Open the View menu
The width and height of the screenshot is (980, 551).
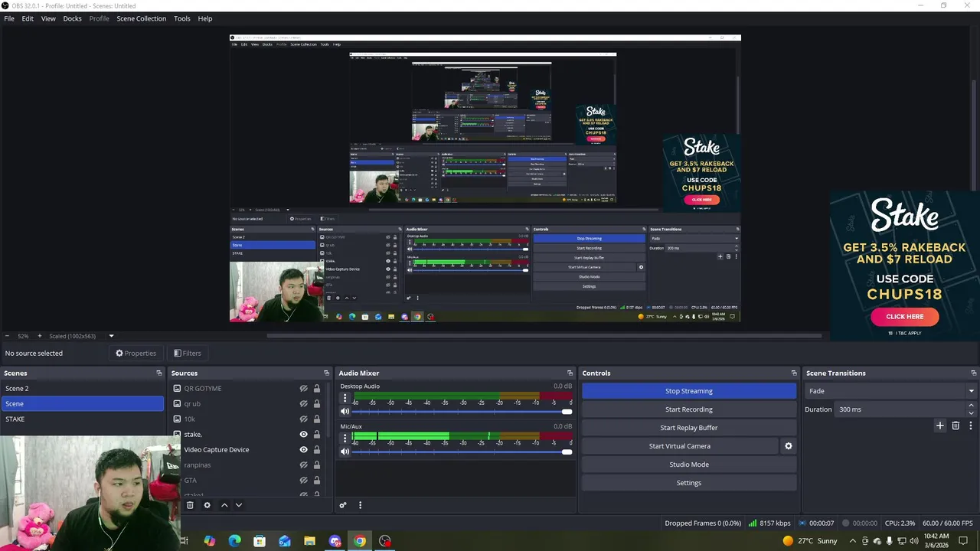tap(48, 18)
